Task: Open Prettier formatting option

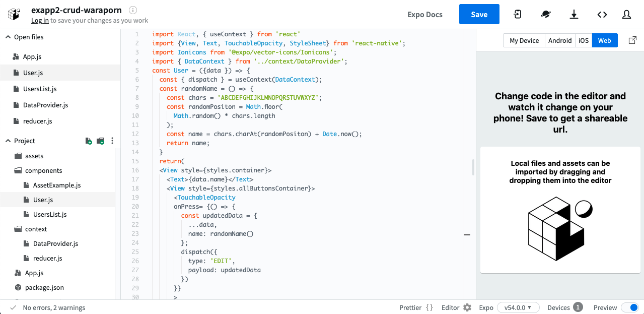Action: (x=416, y=307)
